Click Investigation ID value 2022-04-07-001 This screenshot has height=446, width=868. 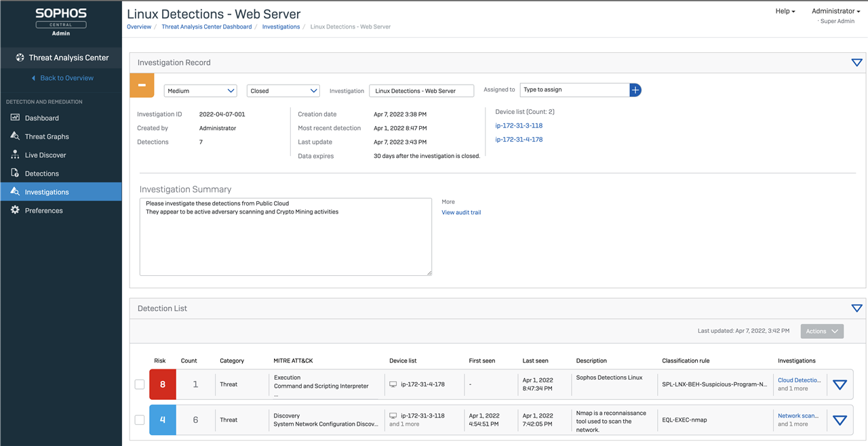pyautogui.click(x=222, y=115)
